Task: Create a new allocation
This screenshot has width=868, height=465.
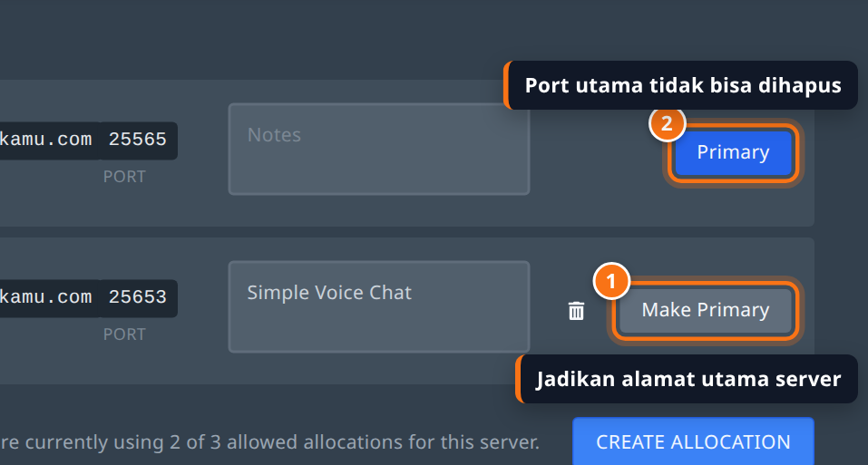Action: click(693, 441)
